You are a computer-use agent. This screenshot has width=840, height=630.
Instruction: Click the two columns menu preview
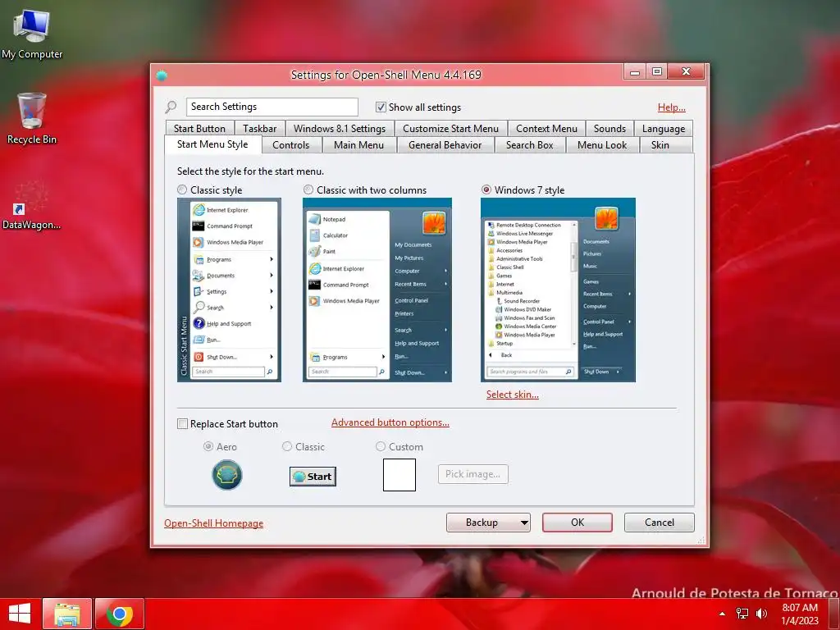377,290
